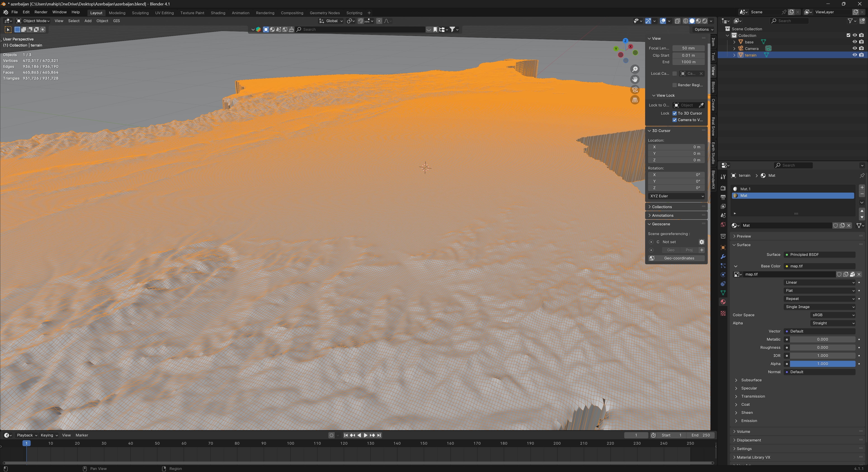Open the GIS menu in viewport header

point(116,21)
